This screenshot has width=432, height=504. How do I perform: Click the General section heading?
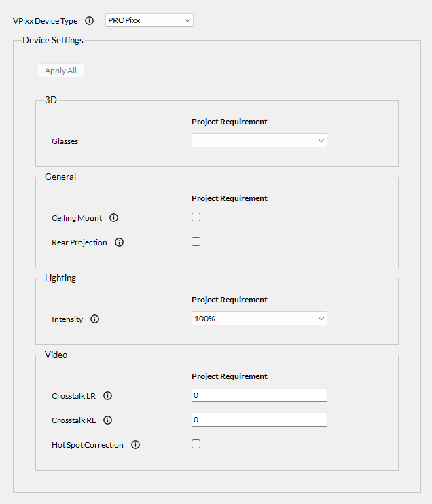pyautogui.click(x=60, y=177)
